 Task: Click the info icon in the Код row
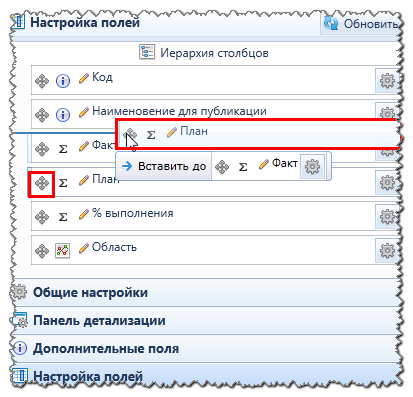(63, 81)
